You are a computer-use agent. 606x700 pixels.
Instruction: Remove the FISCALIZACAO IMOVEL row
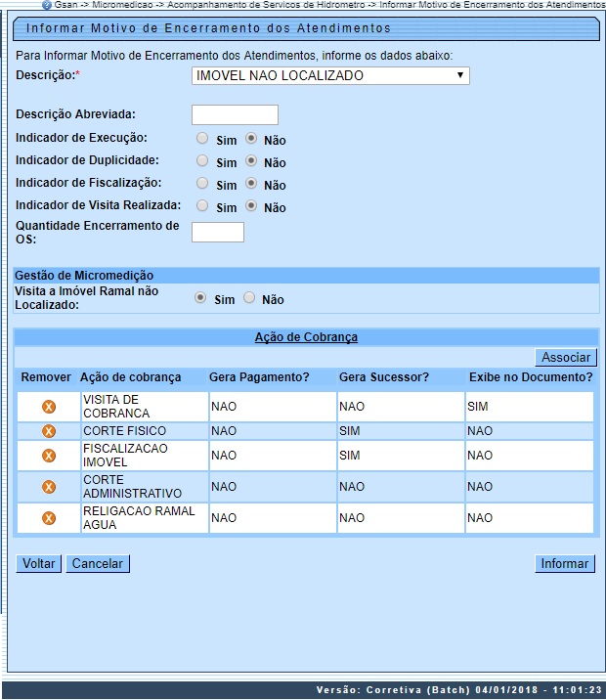pyautogui.click(x=48, y=456)
